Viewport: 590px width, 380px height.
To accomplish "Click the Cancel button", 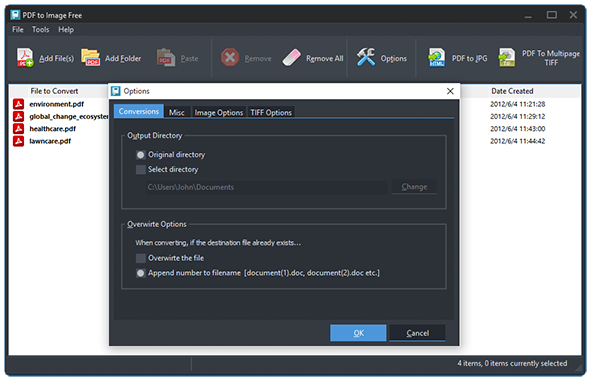I will click(x=417, y=333).
